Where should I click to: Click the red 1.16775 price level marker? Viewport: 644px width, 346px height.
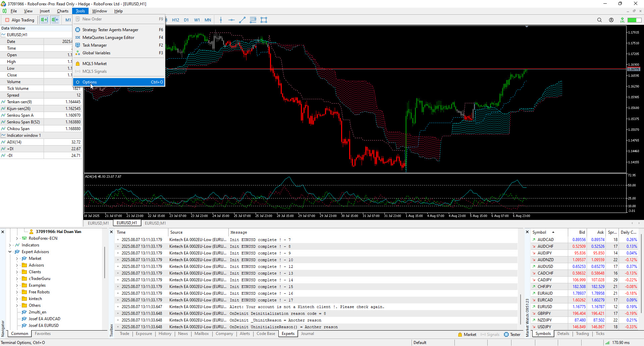tap(633, 69)
